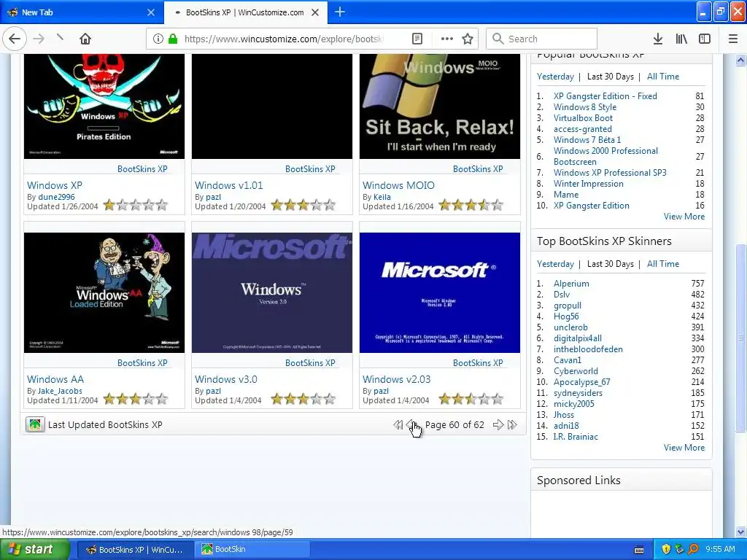This screenshot has height=560, width=747.
Task: Go to first page double-left arrow
Action: pos(398,425)
